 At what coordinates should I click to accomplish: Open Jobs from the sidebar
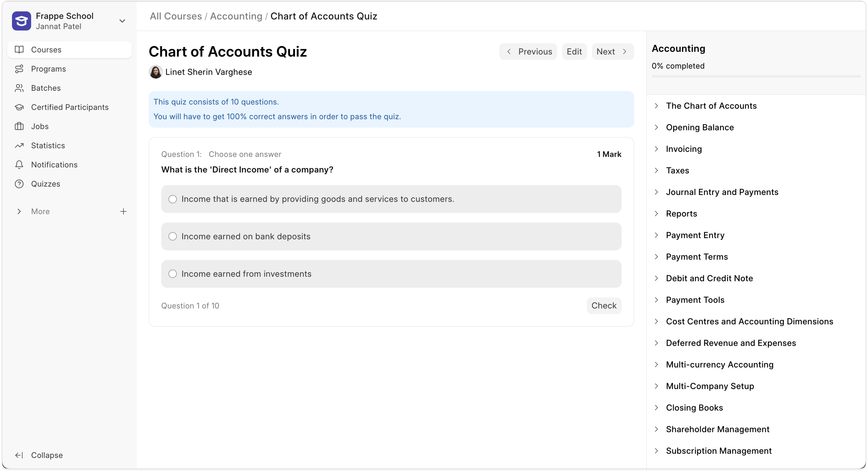click(x=19, y=126)
